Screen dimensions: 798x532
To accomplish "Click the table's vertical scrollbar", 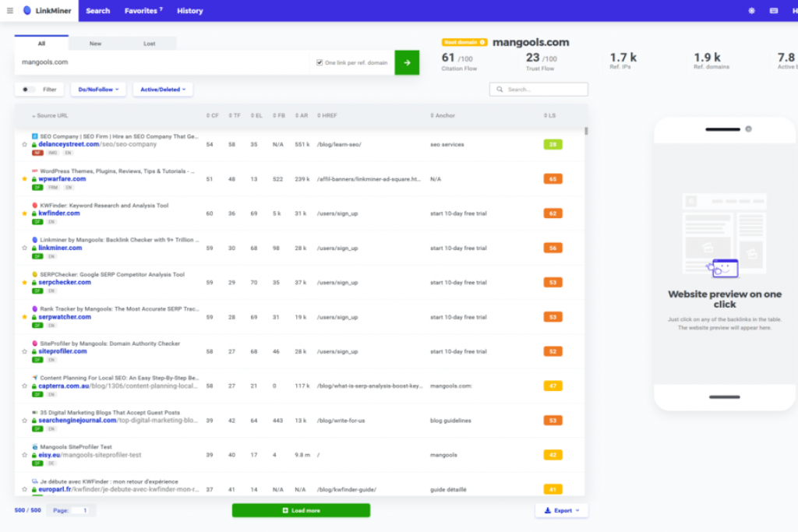I will pos(586,131).
